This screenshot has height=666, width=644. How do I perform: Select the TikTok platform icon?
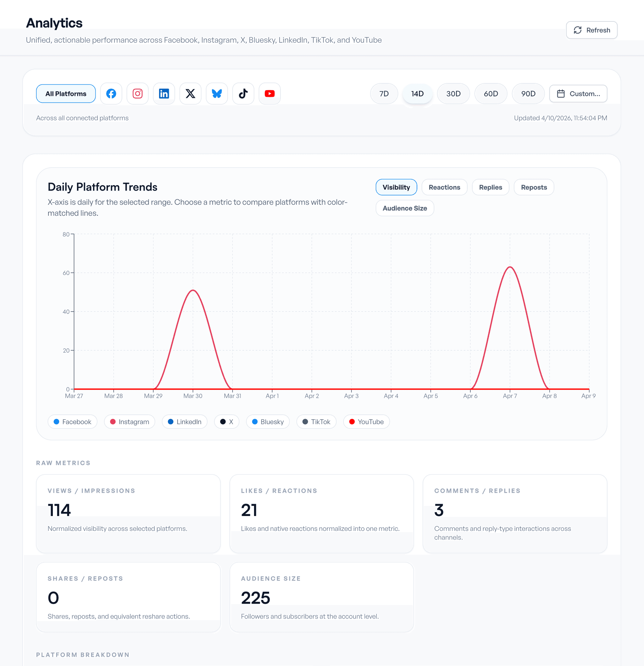(x=243, y=93)
